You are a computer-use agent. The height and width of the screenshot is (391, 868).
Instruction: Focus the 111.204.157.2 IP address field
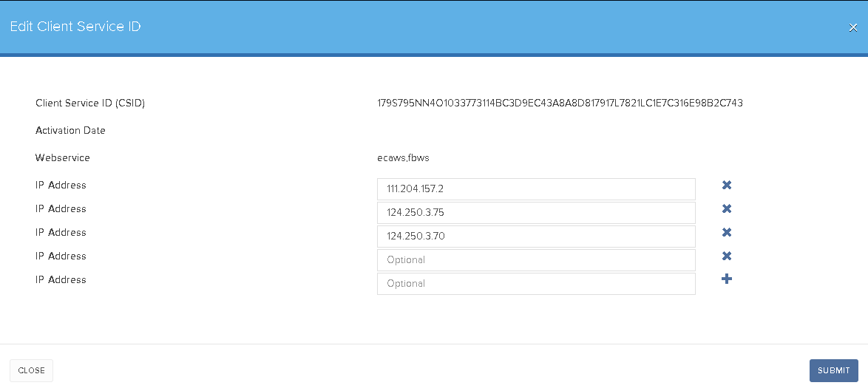[x=536, y=189]
